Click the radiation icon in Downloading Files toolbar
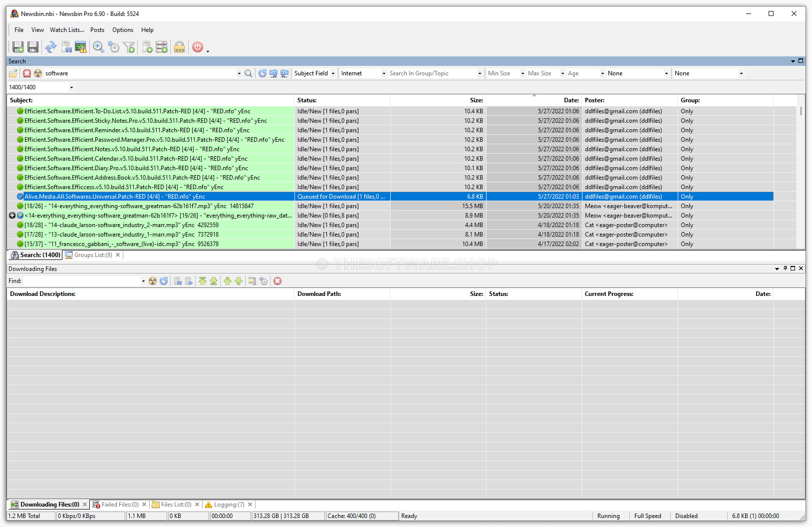The image size is (812, 527). (153, 281)
